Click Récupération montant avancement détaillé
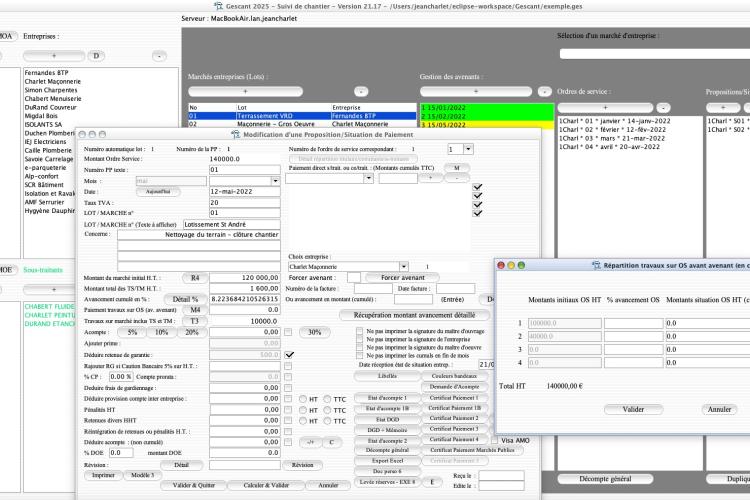Viewport: 750px width, 500px height. click(x=414, y=315)
